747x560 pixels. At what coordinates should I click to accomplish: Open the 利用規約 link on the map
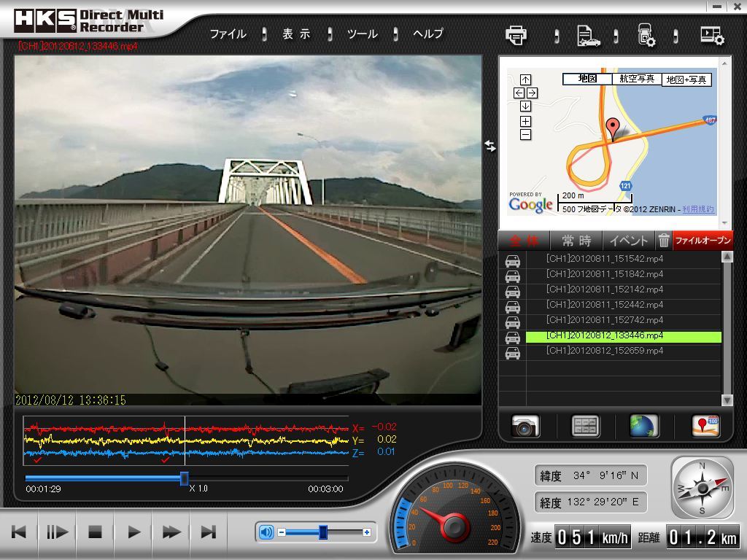coord(698,209)
